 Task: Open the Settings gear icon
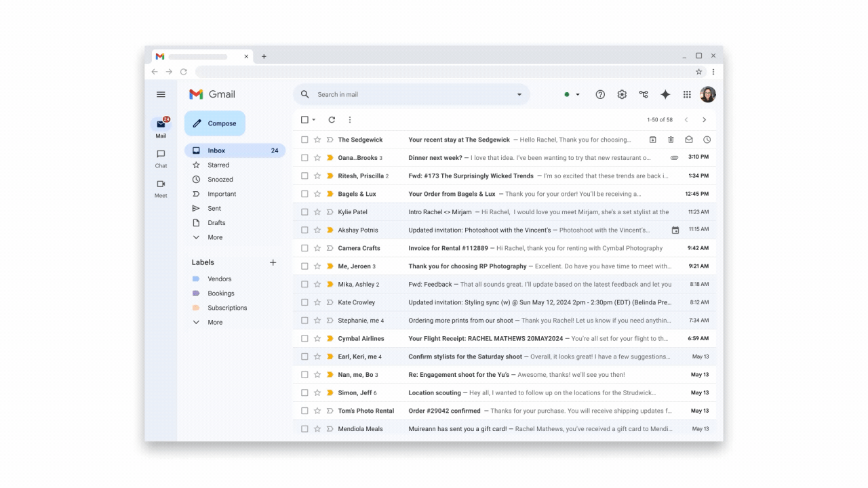click(622, 95)
